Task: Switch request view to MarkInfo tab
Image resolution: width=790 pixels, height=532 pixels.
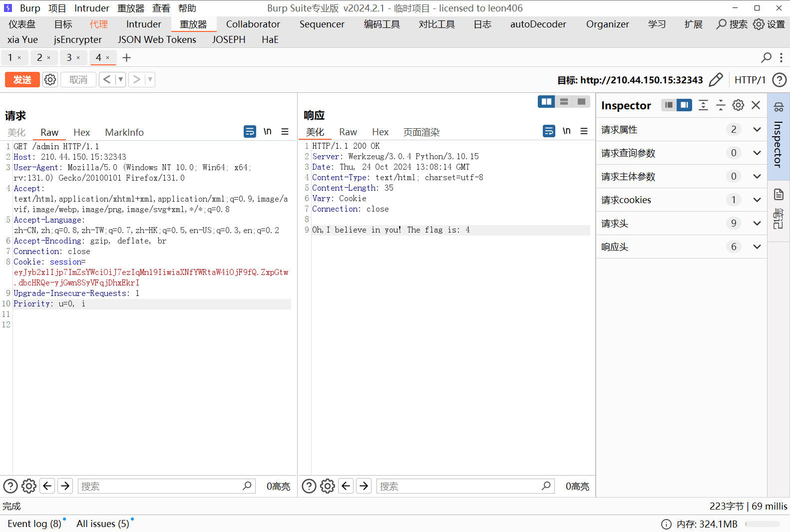Action: pos(124,132)
